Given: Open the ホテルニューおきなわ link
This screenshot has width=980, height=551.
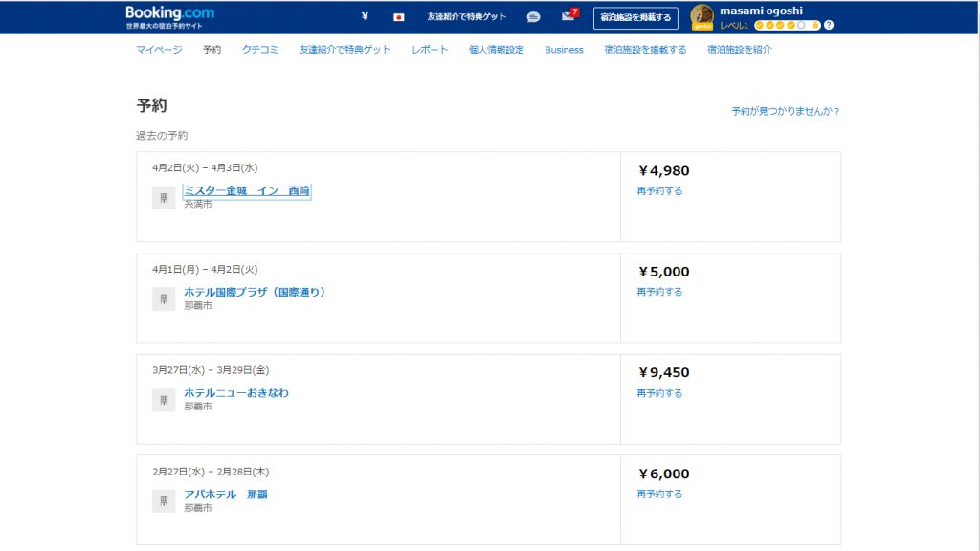Looking at the screenshot, I should 236,393.
